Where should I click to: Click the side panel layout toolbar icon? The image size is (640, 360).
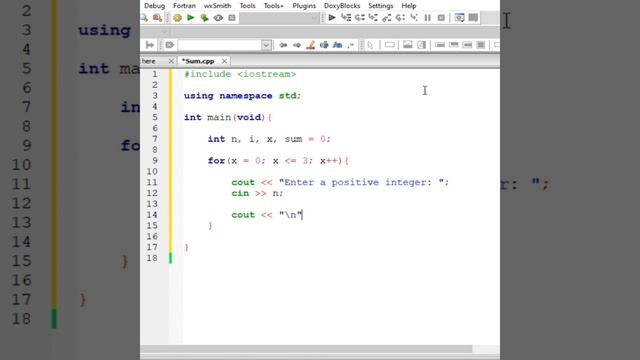click(x=422, y=45)
